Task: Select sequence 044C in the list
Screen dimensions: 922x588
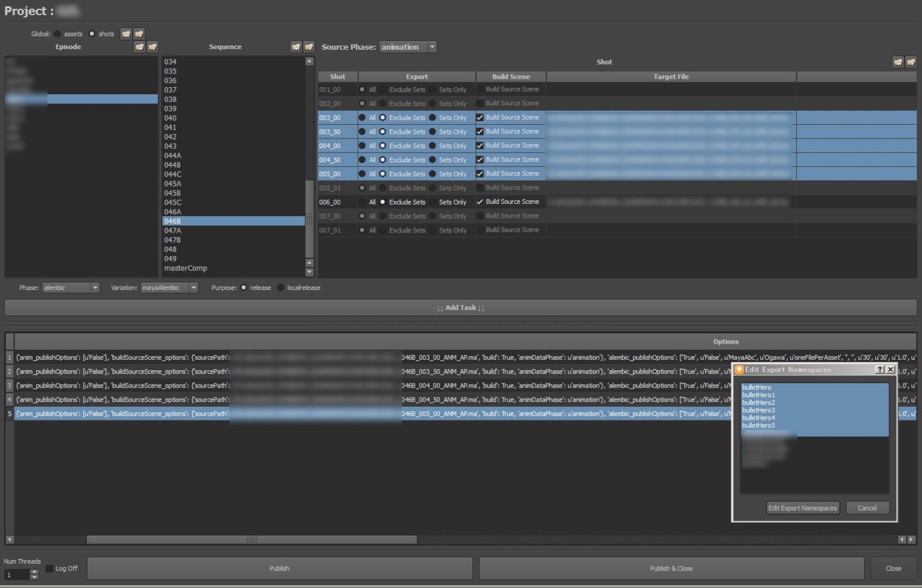Action: (x=233, y=174)
